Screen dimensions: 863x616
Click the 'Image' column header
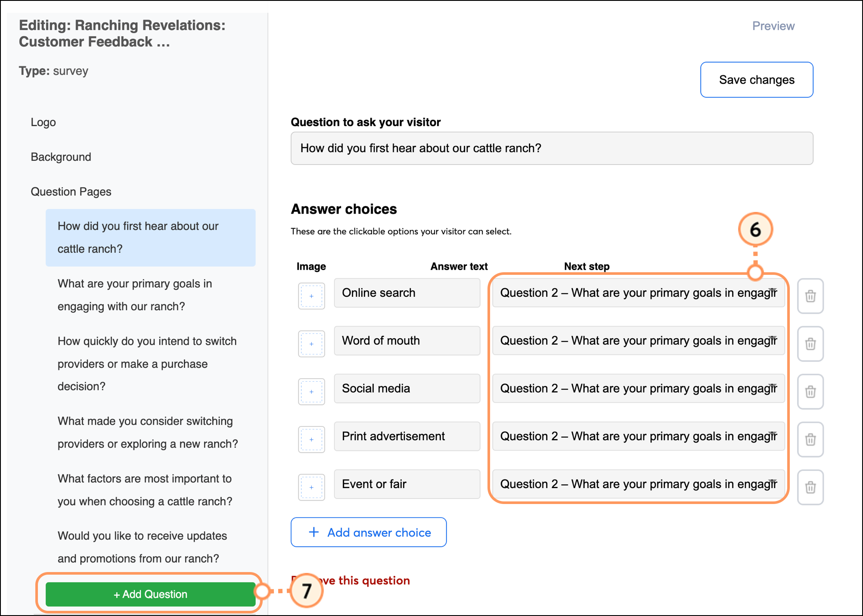tap(311, 267)
